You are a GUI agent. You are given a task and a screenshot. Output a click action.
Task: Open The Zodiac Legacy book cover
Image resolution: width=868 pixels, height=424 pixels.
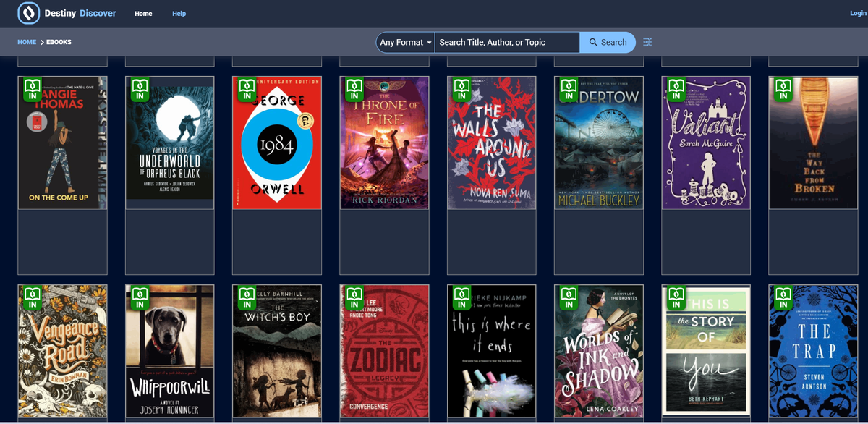tap(384, 352)
